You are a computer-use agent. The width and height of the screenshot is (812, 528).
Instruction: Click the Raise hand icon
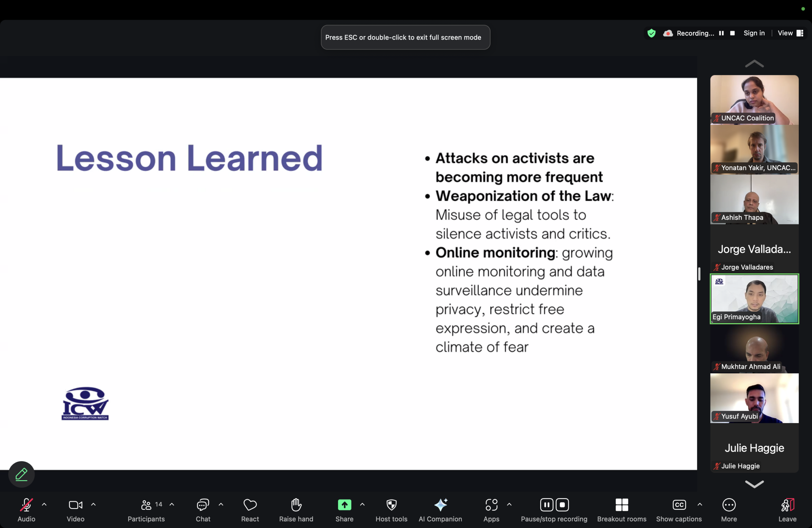point(296,505)
